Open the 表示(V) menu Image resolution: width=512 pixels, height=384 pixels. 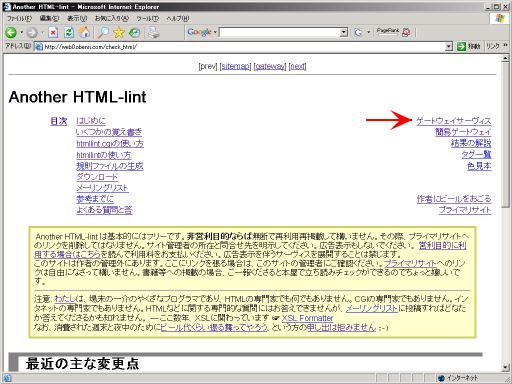pos(77,18)
